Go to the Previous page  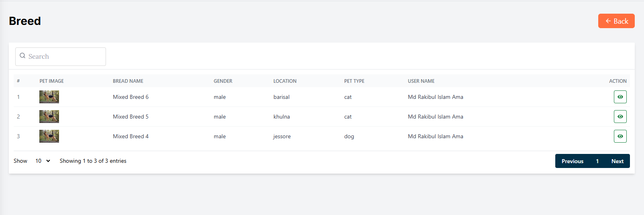(x=572, y=161)
